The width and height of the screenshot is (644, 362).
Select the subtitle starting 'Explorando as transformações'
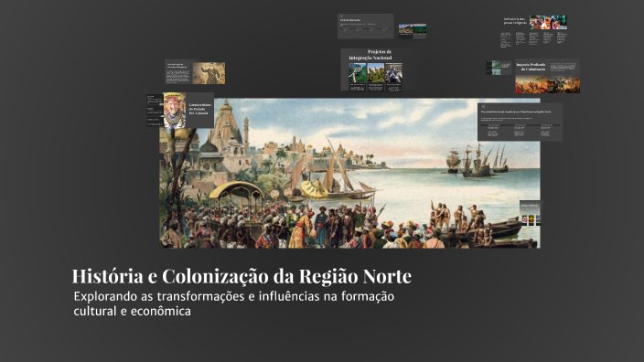point(233,303)
